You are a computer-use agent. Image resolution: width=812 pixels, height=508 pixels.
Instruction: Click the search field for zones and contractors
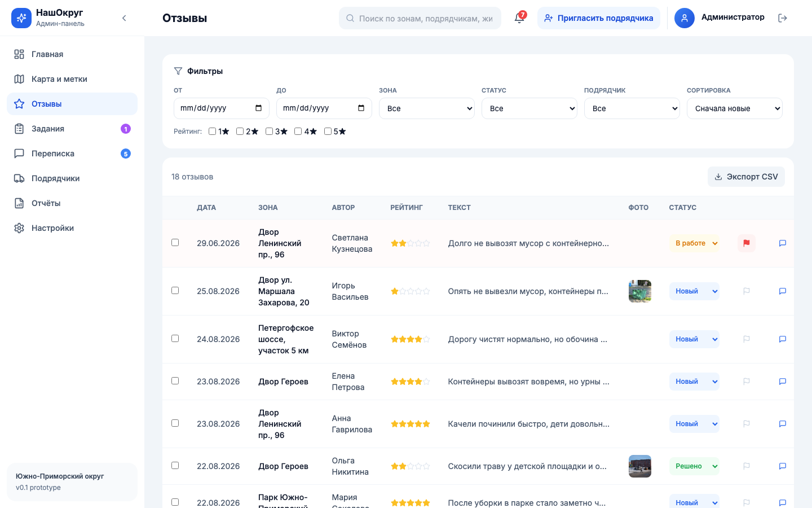(x=420, y=18)
